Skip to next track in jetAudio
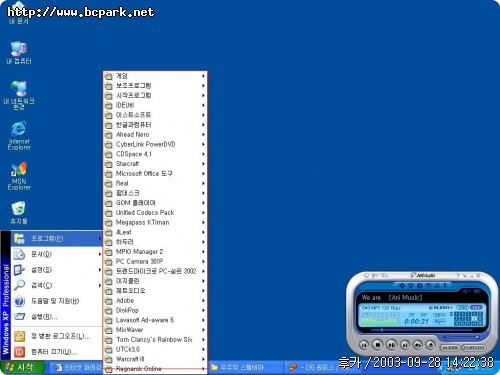This screenshot has height=375, width=500. [x=405, y=345]
